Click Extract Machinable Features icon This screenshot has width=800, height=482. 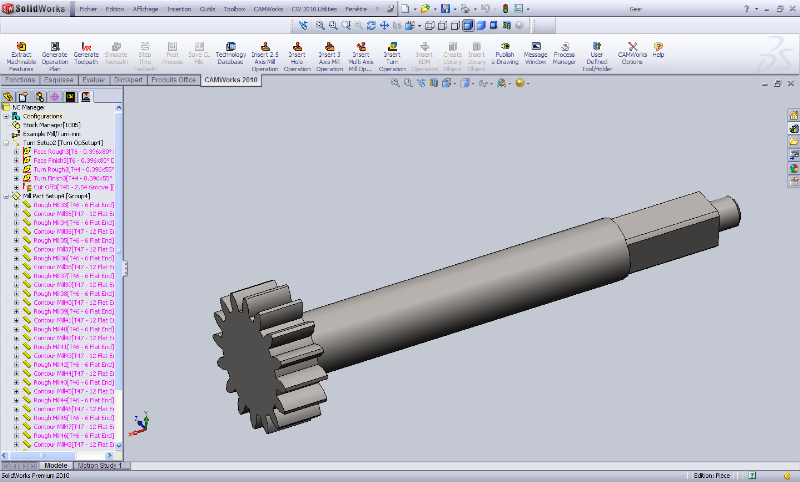pos(21,46)
